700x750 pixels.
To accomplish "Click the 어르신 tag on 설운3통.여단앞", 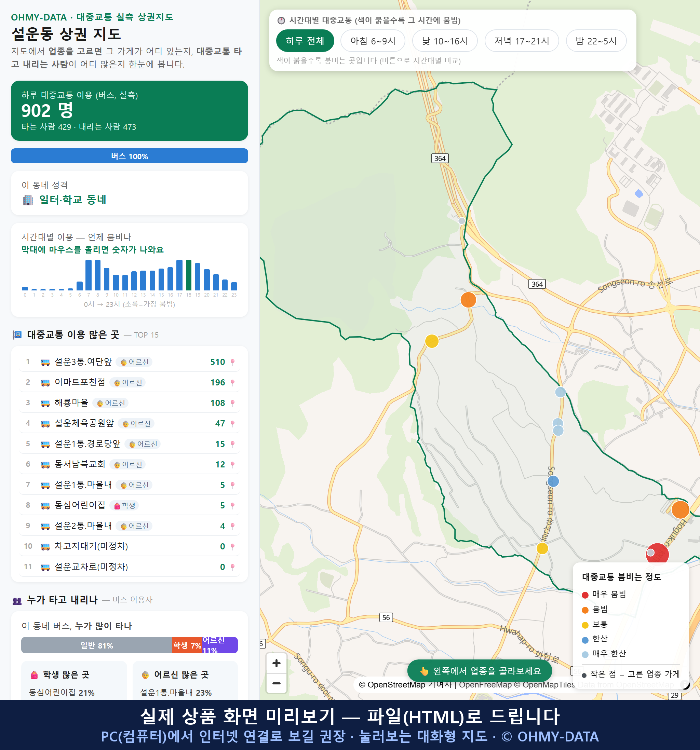I will coord(134,362).
